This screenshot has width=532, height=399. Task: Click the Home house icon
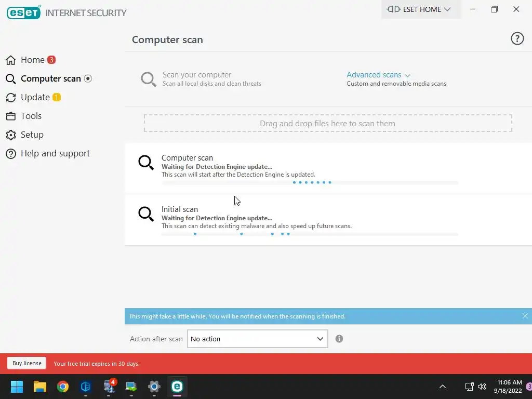11,60
